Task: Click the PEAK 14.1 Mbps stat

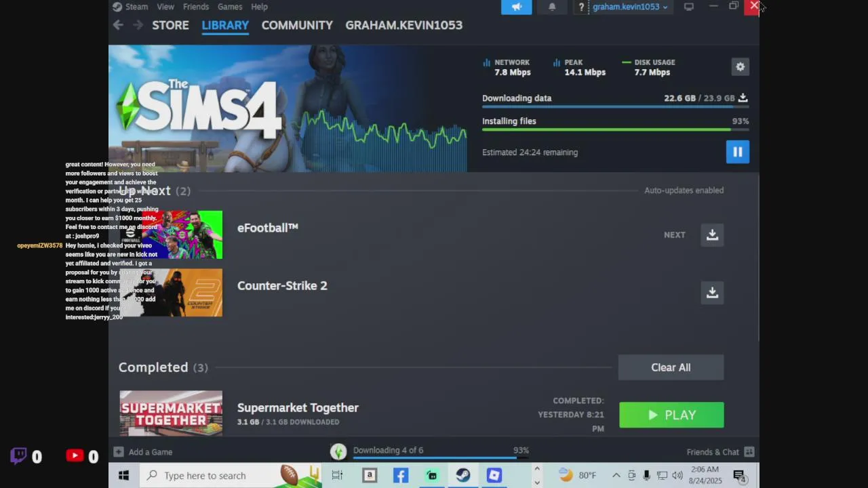Action: [580, 67]
